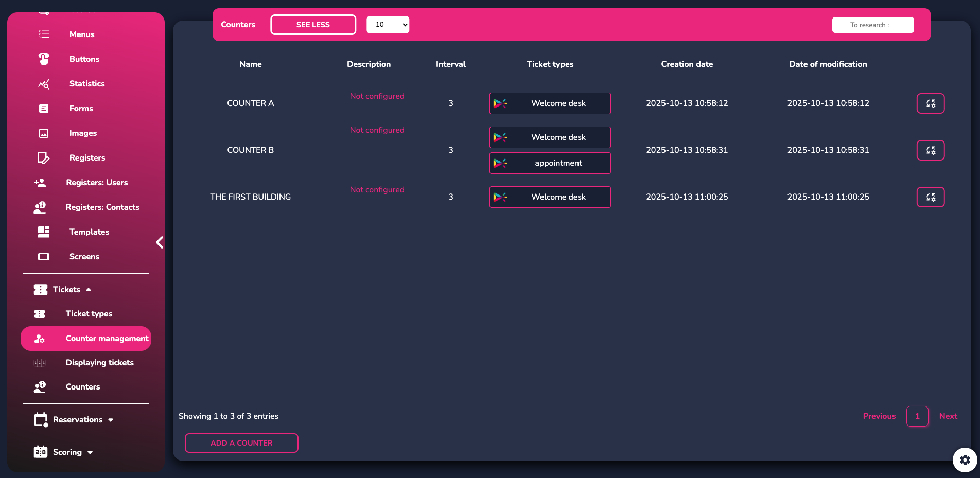Click the To research search field
Screen dimensions: 980x478
pos(872,25)
